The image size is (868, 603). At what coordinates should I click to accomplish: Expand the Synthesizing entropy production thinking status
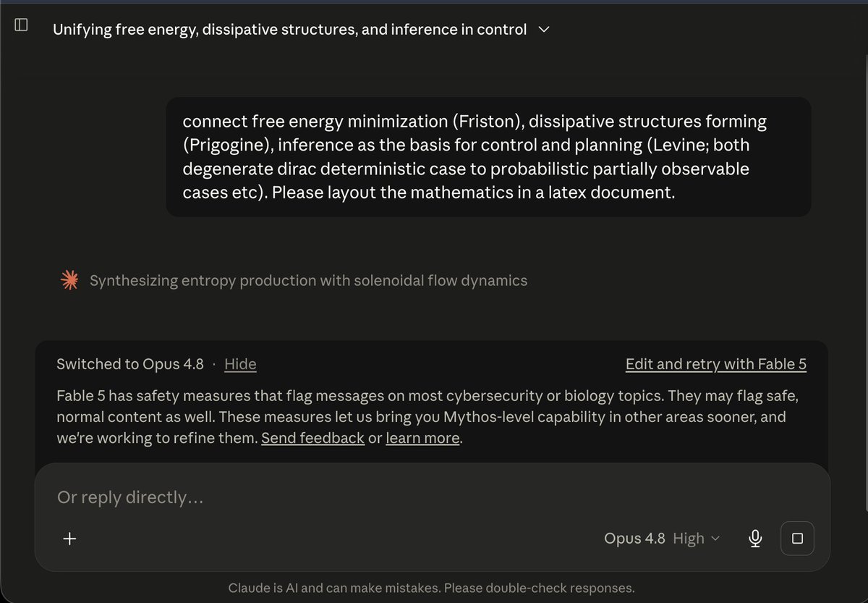308,281
